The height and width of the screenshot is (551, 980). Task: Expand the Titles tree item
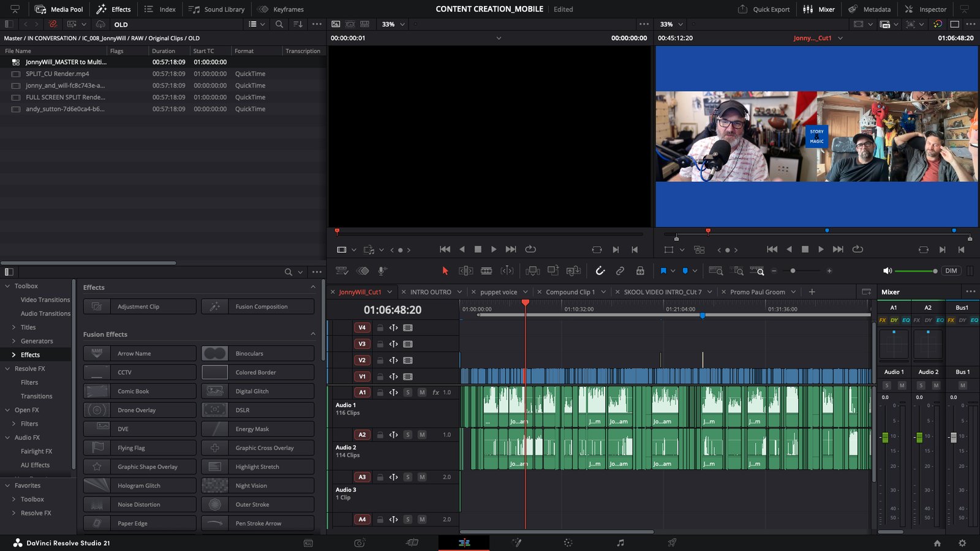pos(14,328)
